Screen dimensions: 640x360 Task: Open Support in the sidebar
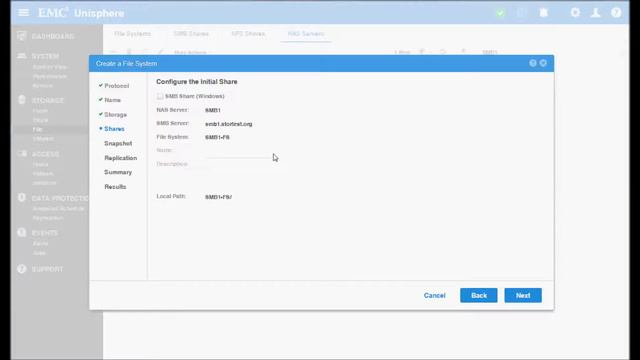coord(47,269)
